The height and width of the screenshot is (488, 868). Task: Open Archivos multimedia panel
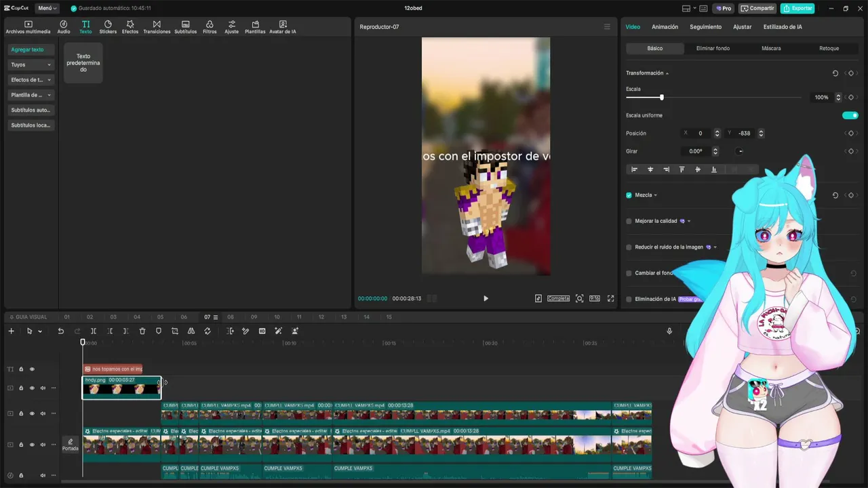[28, 27]
